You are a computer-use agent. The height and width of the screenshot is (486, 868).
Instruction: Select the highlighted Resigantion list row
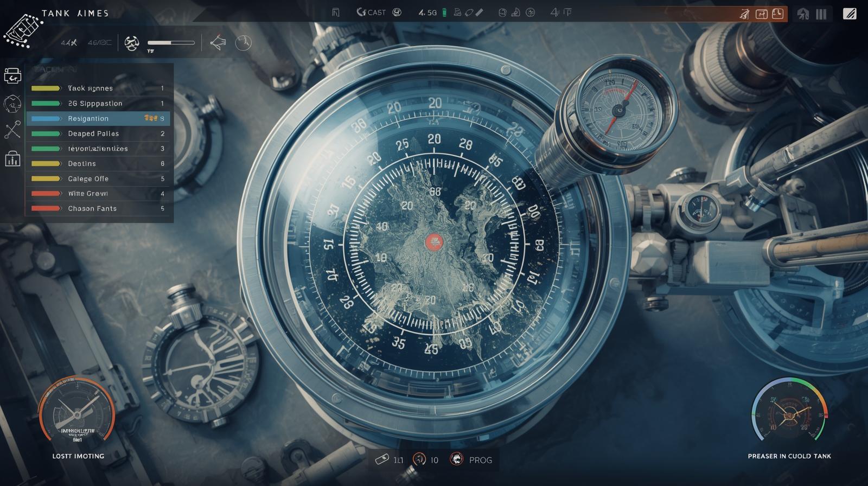[98, 118]
